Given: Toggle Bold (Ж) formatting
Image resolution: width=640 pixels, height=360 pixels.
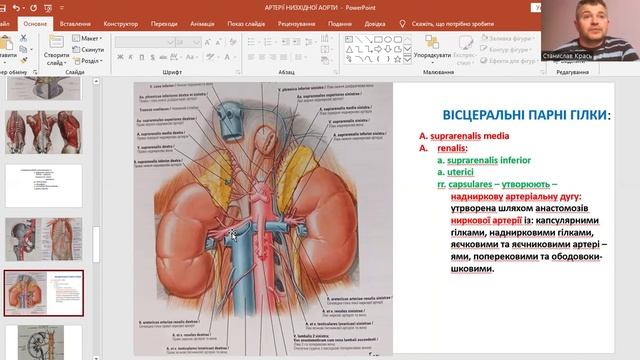Looking at the screenshot, I should (120, 57).
